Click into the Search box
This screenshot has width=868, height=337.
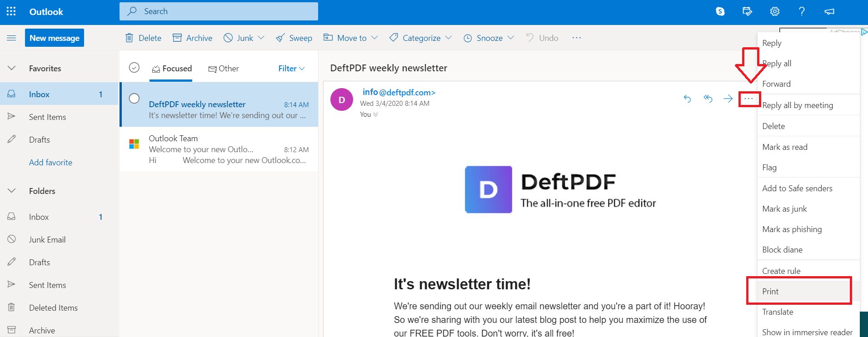coord(219,11)
